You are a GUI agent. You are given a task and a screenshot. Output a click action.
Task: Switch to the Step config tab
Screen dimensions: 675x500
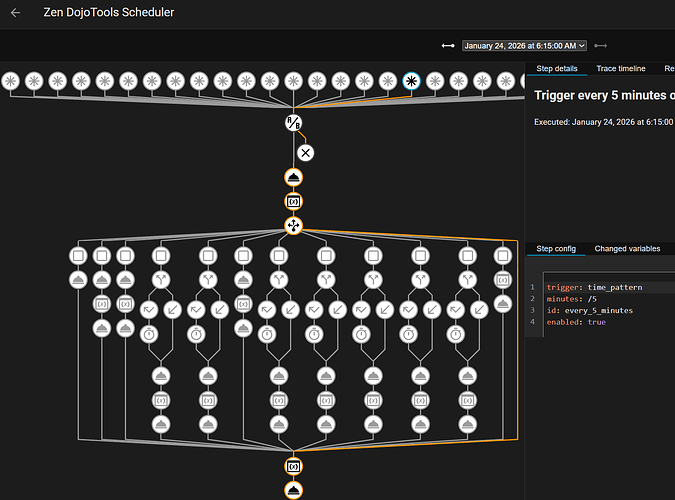(556, 249)
